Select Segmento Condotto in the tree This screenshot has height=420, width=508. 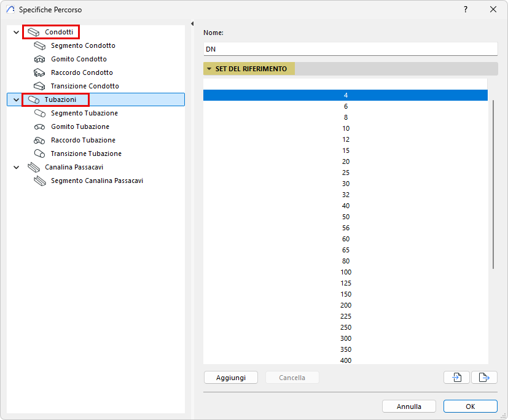pos(83,45)
